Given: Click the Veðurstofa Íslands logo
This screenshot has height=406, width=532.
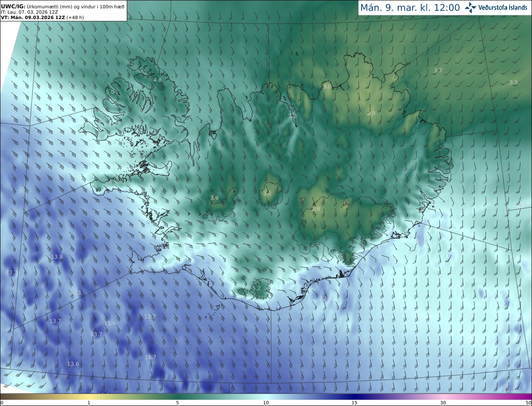Looking at the screenshot, I should click(496, 7).
